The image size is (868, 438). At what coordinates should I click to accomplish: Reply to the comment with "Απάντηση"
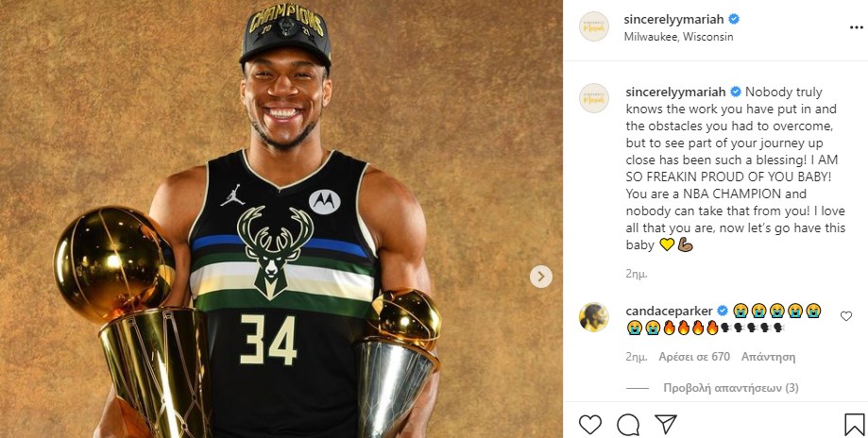[x=769, y=357]
